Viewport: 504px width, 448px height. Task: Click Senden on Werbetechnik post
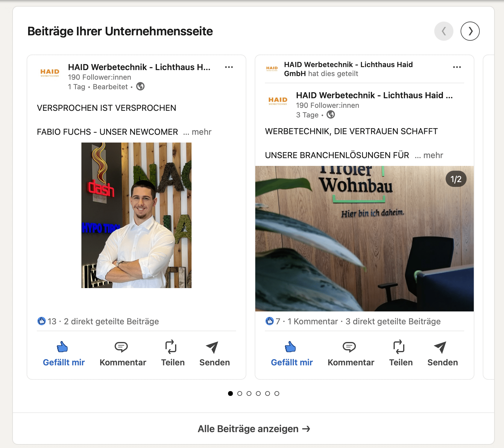pyautogui.click(x=443, y=354)
